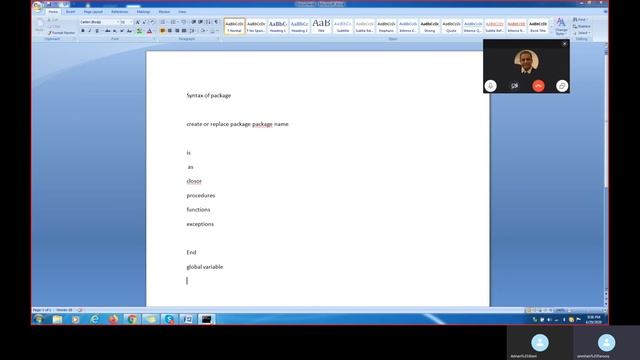Click the Office button in Word
640x360 pixels.
pos(38,7)
